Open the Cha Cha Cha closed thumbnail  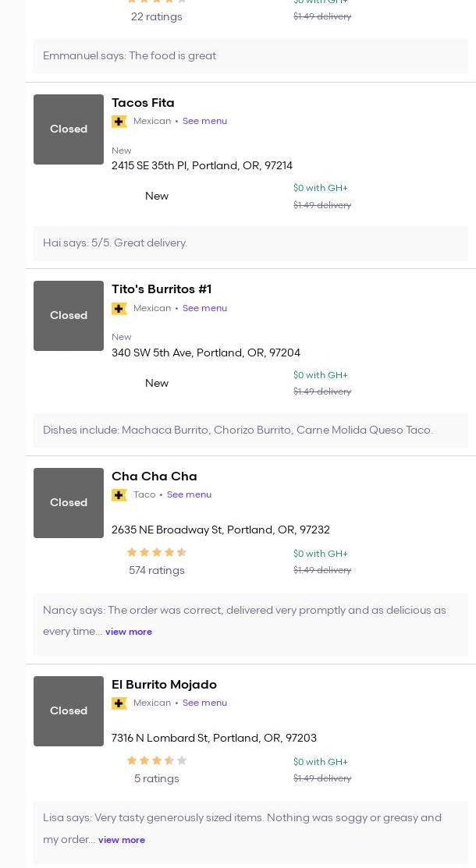pos(69,503)
